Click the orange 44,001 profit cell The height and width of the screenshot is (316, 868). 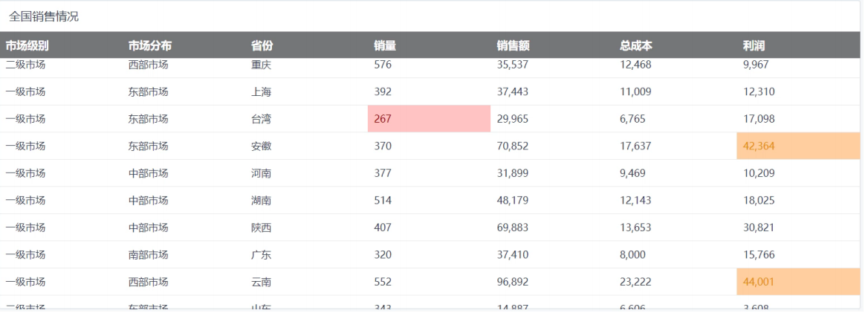pyautogui.click(x=798, y=282)
